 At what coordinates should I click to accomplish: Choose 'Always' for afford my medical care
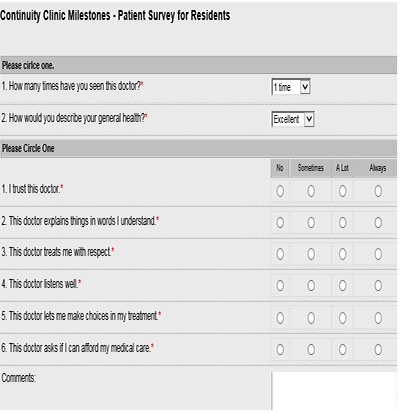pyautogui.click(x=378, y=349)
